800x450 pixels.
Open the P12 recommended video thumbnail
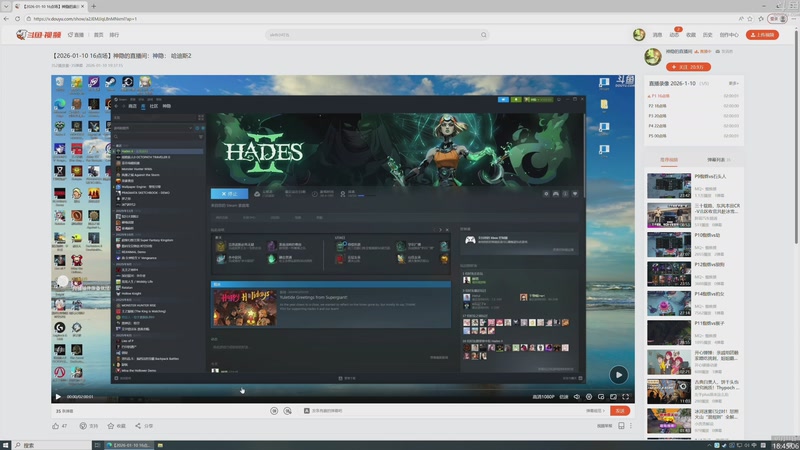pos(669,274)
